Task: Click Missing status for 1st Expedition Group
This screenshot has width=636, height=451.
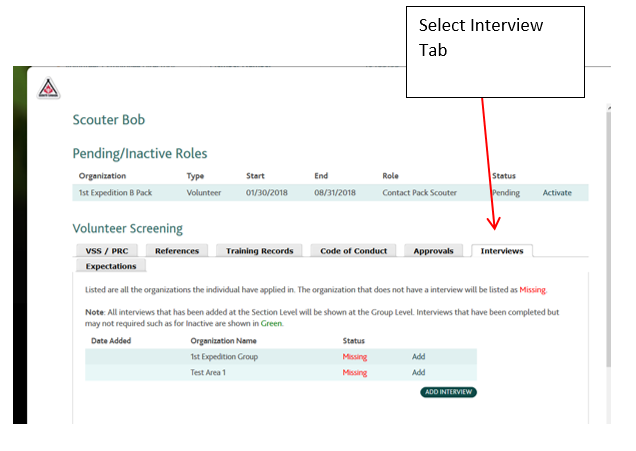Action: tap(355, 357)
